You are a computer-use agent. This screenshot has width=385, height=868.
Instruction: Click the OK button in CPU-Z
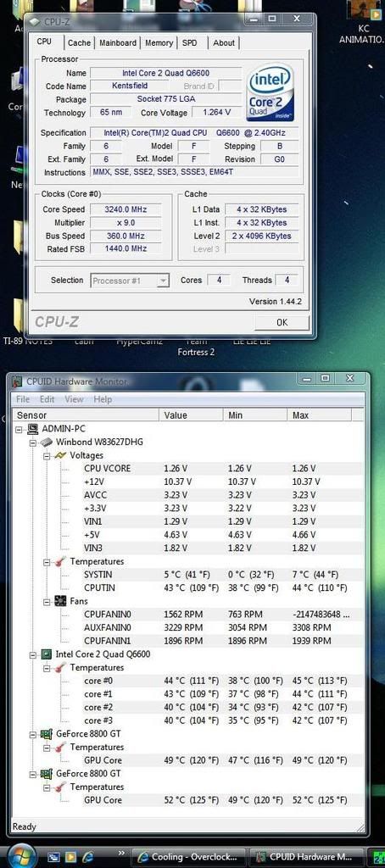tap(282, 322)
